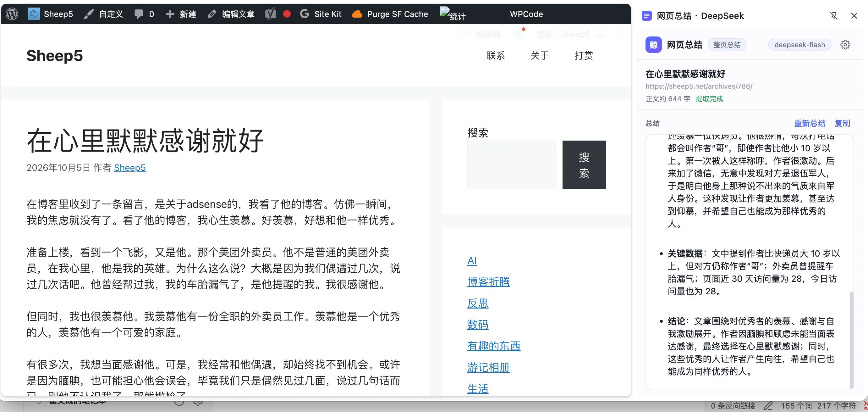Open the 联系 navigation item
868x412 pixels.
[496, 56]
